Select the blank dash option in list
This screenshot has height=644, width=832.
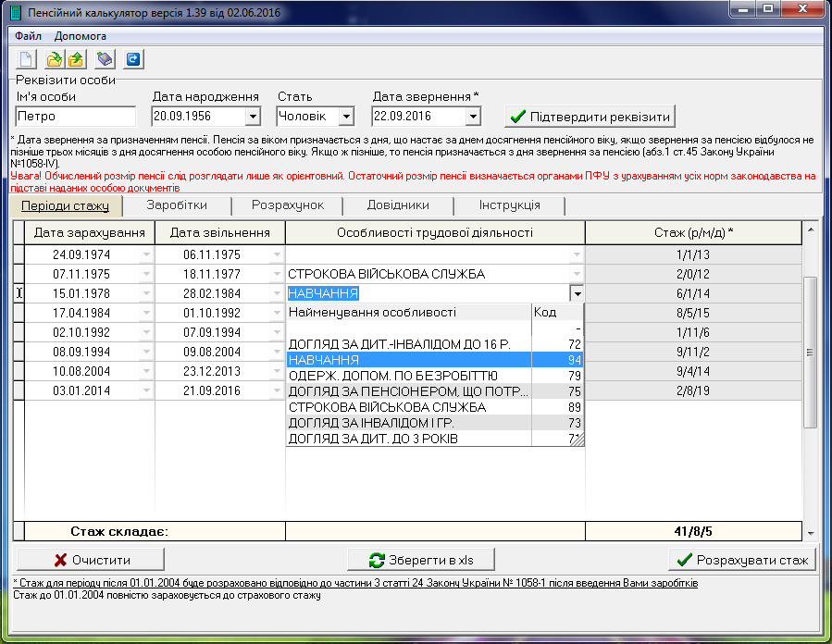pos(435,328)
